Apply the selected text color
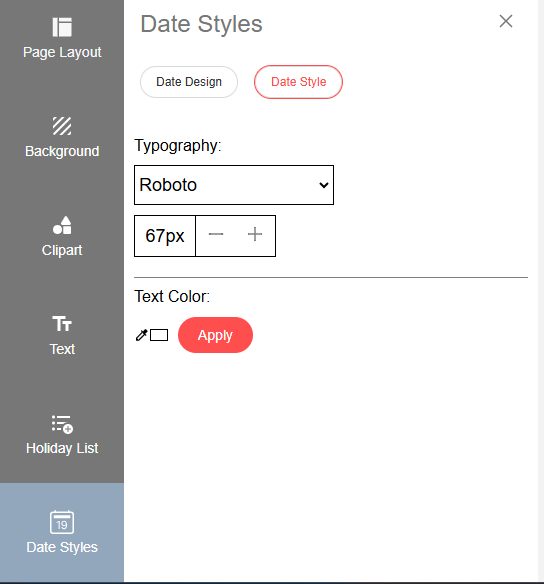The image size is (544, 584). point(215,335)
